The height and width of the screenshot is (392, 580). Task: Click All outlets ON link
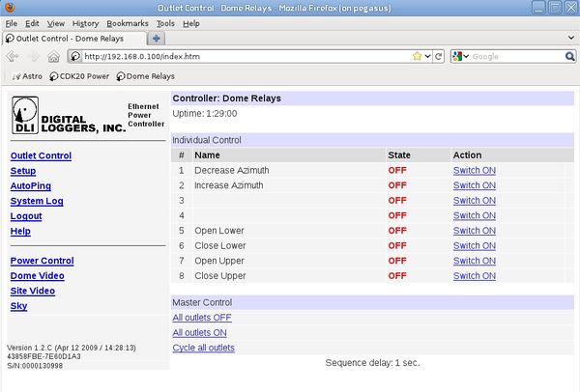click(199, 332)
